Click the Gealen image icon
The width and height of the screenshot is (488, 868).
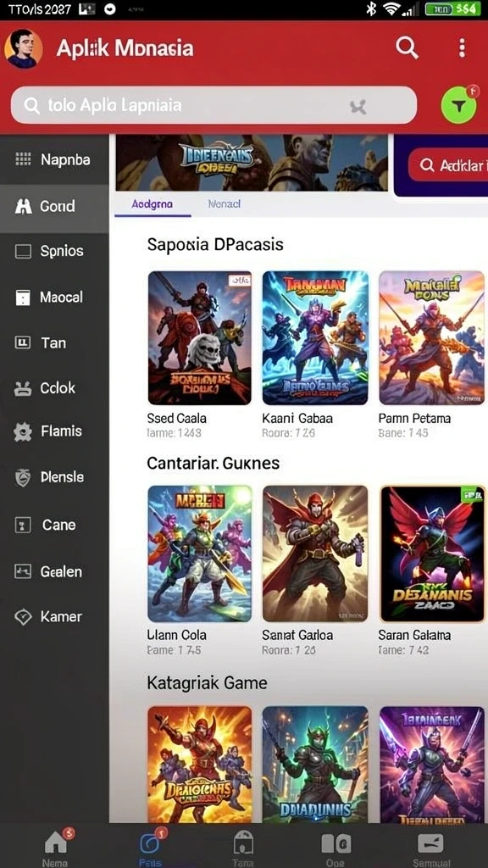coord(23,571)
